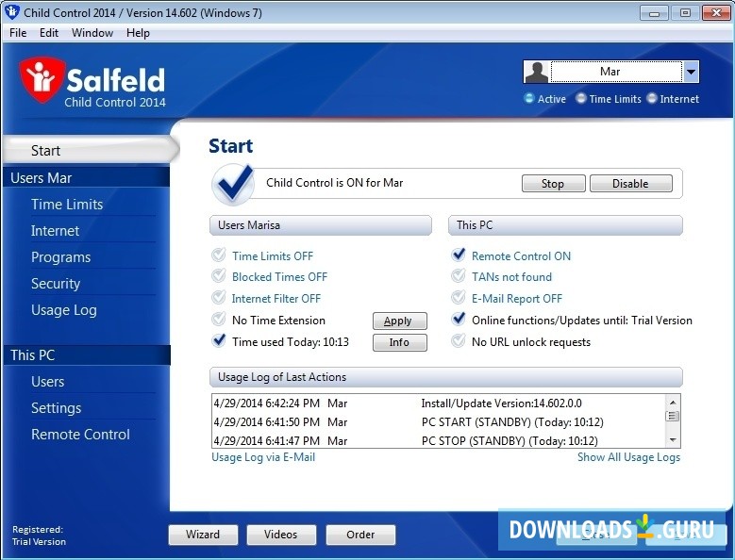Toggle the Internet Filter OFF checkmark
This screenshot has width=735, height=560.
coord(219,297)
